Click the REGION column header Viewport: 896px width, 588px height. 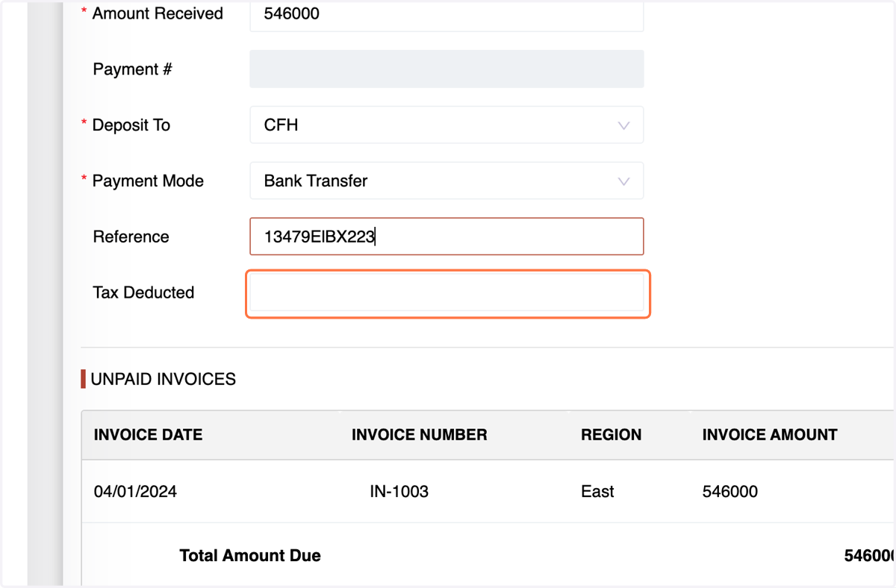612,435
